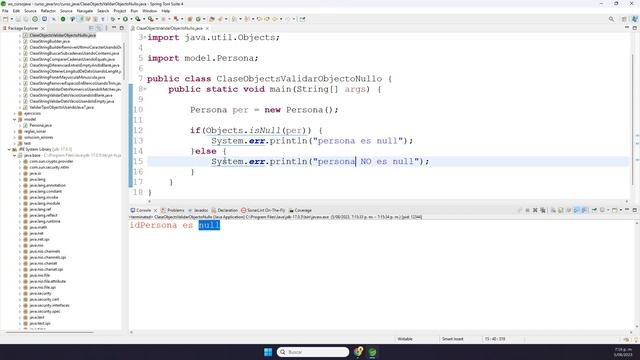Click Collapse All icon in Package Explorer
640x360 pixels.
coord(91,28)
